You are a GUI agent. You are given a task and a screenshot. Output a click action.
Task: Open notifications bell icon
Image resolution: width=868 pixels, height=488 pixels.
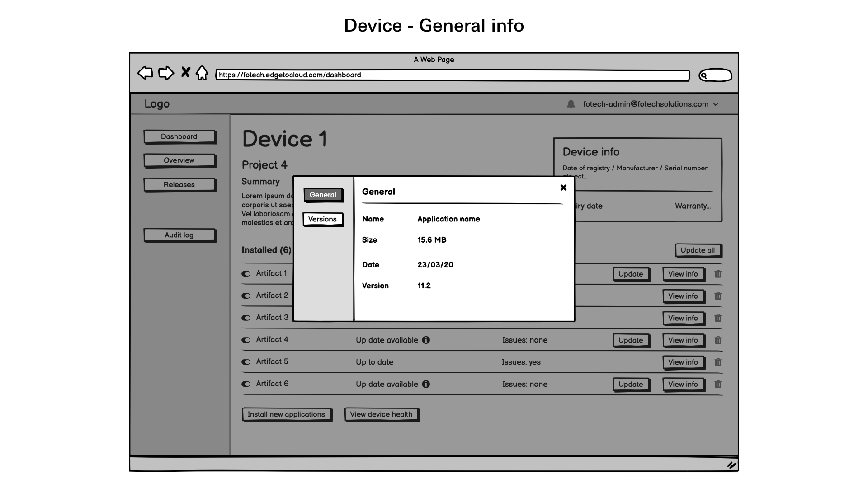pos(571,104)
